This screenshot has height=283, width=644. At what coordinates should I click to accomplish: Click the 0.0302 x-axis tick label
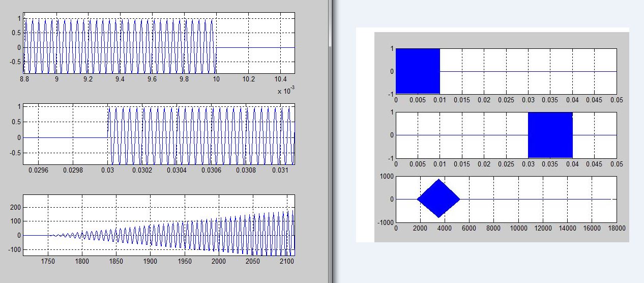(142, 169)
